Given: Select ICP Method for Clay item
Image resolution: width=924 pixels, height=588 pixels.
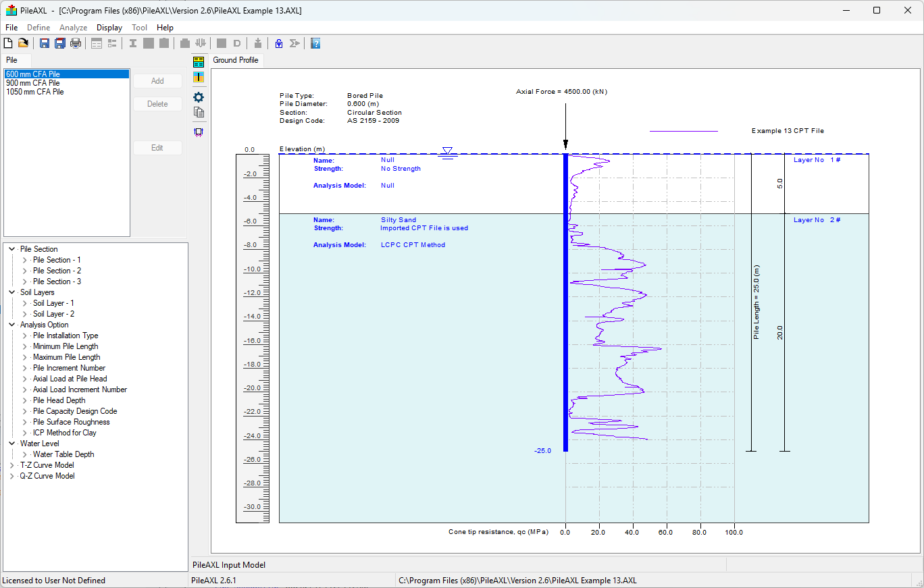Looking at the screenshot, I should 65,433.
